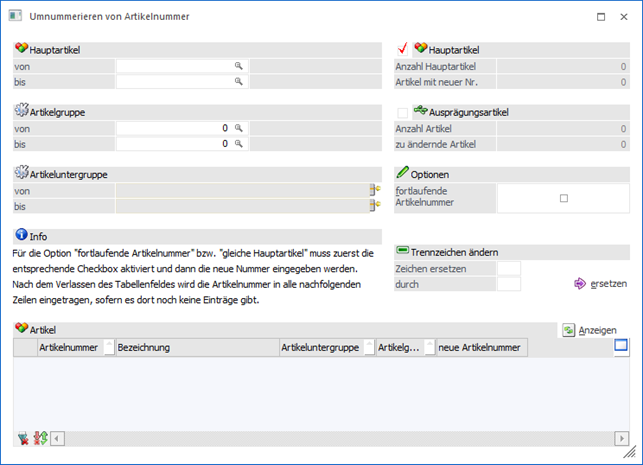Enable the Ausprägungsartikel checkbox

403,112
